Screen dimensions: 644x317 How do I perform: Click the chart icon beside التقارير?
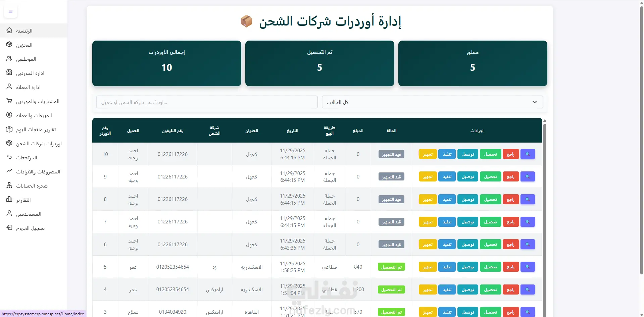[x=9, y=200]
